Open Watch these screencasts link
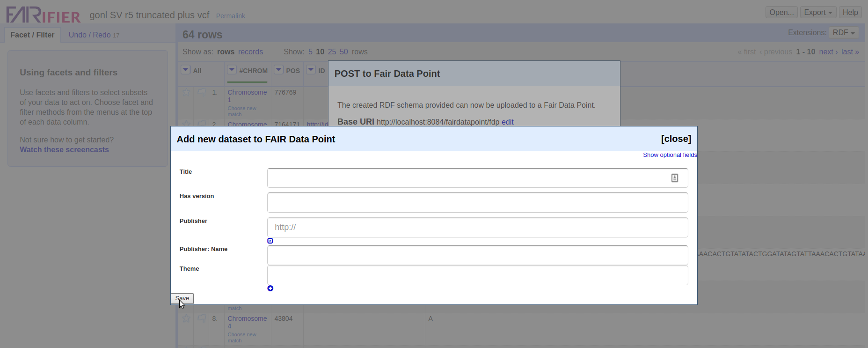The image size is (868, 348). pos(64,150)
